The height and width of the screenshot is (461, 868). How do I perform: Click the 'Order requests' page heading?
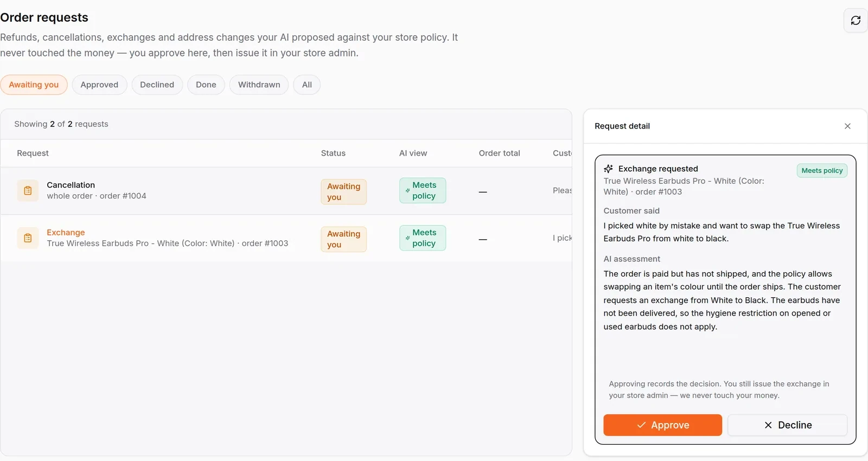[x=44, y=17]
